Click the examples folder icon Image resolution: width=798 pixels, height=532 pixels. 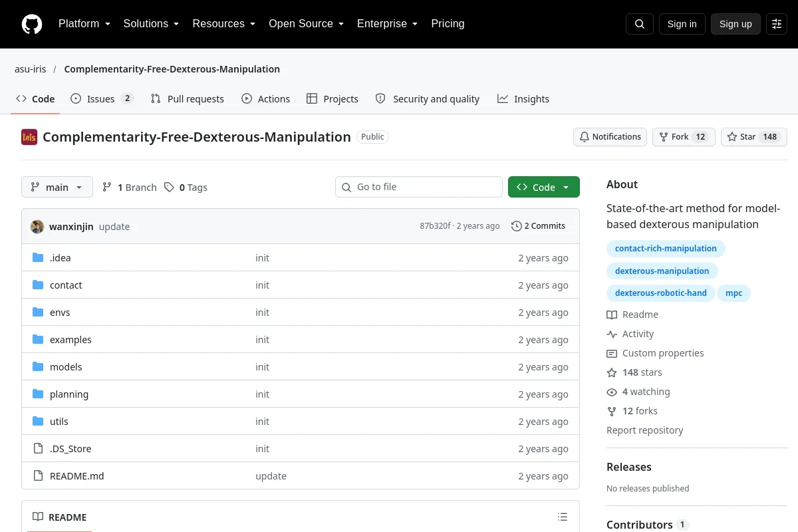point(38,339)
